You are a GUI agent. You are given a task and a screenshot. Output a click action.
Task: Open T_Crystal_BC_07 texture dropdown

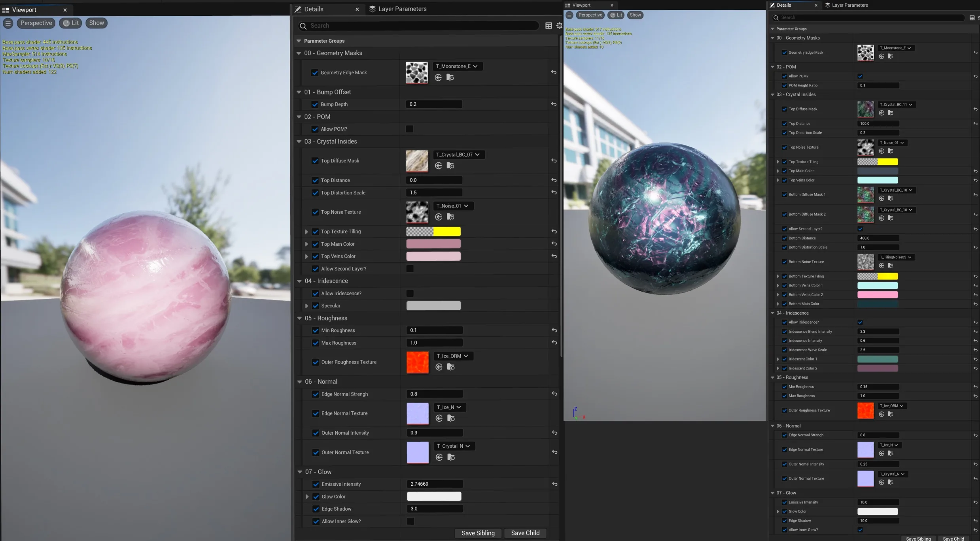click(459, 155)
